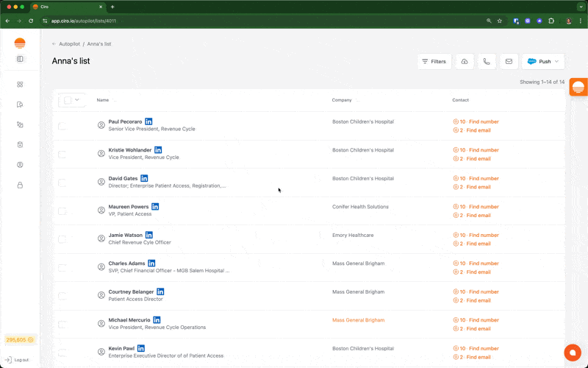588x368 pixels.
Task: Open LinkedIn profile of Charles Adams
Action: click(x=151, y=263)
